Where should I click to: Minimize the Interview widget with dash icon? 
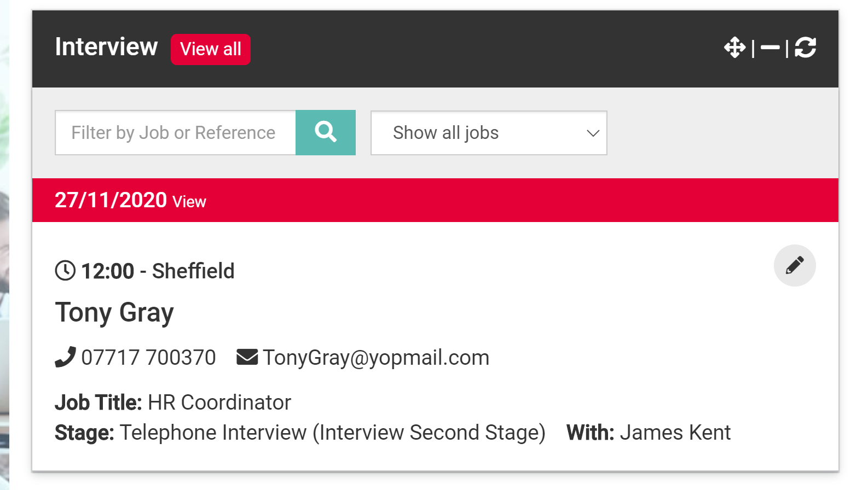tap(770, 48)
